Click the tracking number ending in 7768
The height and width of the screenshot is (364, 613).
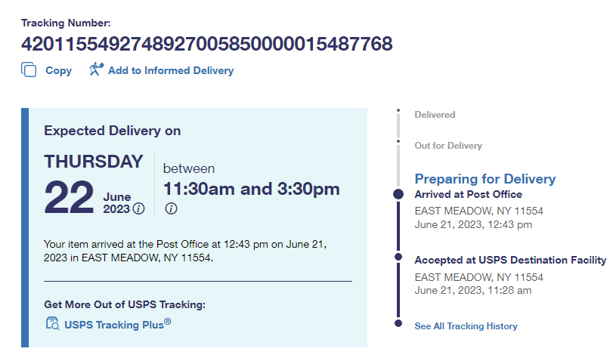click(x=207, y=44)
